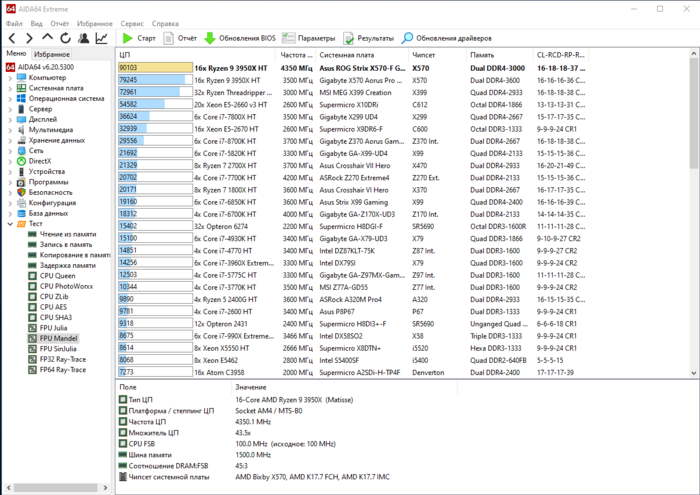Image resolution: width=700 pixels, height=495 pixels.
Task: Open the CPU Queen benchmark
Action: 52,276
